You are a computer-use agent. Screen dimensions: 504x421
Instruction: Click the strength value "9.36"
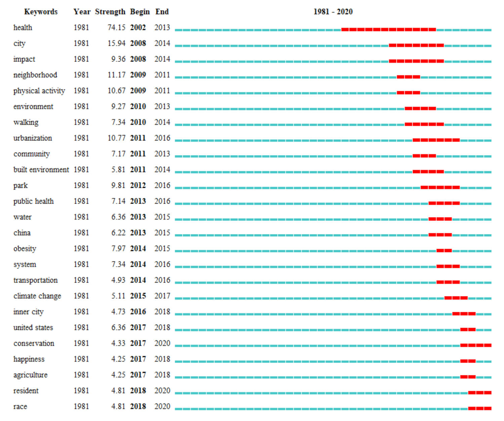(119, 59)
